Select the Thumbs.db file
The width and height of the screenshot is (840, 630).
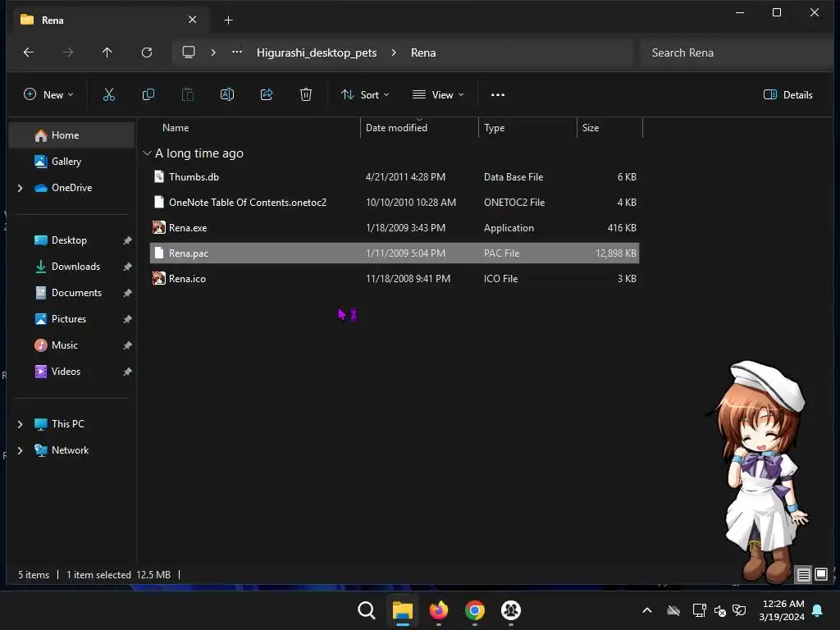395,177
